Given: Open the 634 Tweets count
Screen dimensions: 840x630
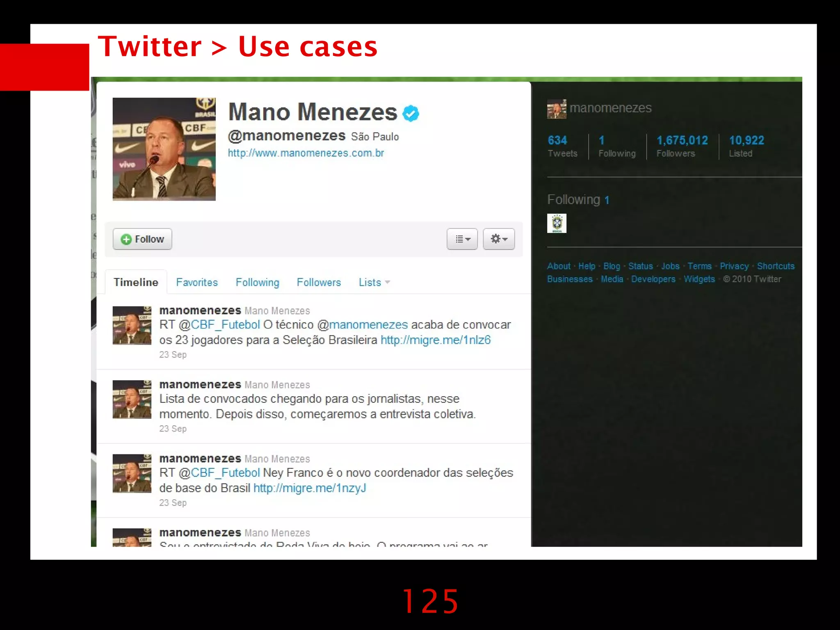Looking at the screenshot, I should (x=562, y=146).
